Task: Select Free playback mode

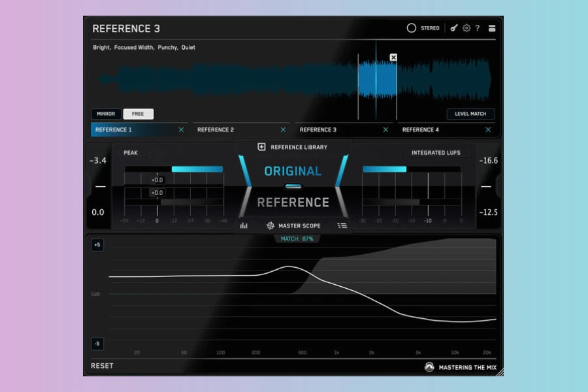Action: click(x=138, y=114)
